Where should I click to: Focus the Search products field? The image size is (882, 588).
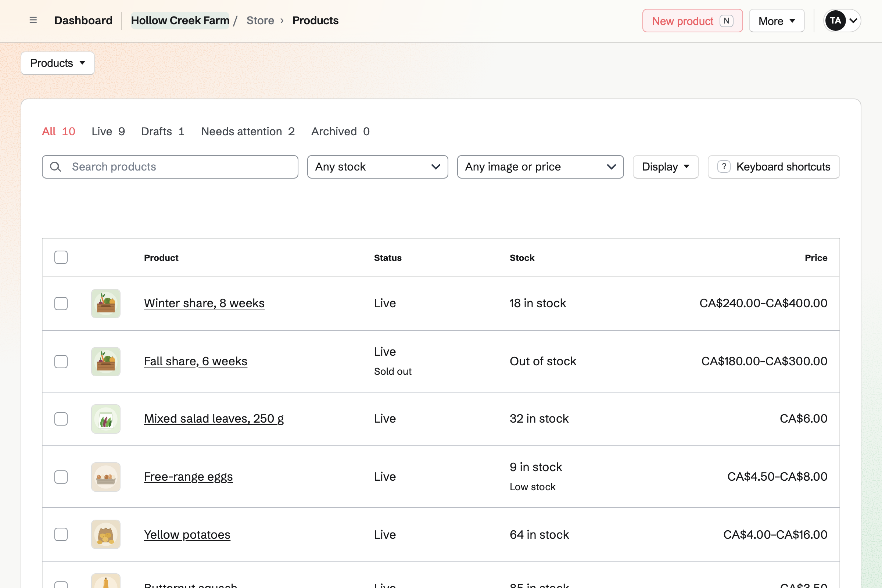point(170,166)
